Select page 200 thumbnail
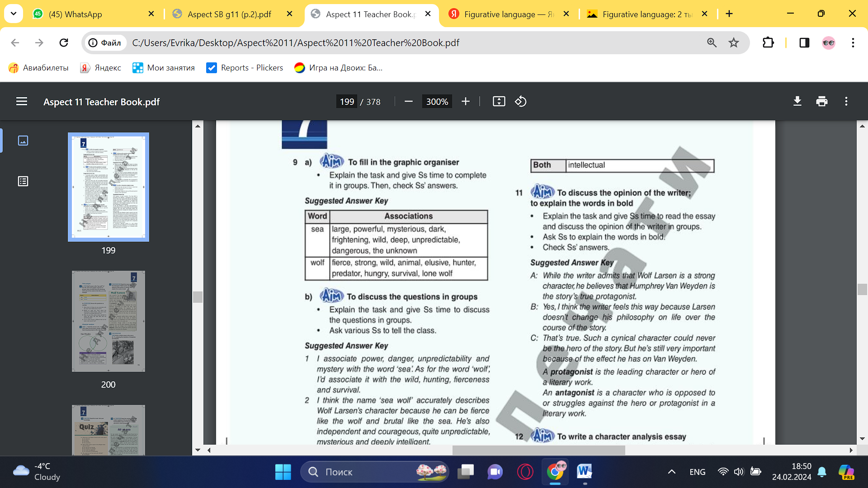The height and width of the screenshot is (488, 868). click(x=108, y=321)
